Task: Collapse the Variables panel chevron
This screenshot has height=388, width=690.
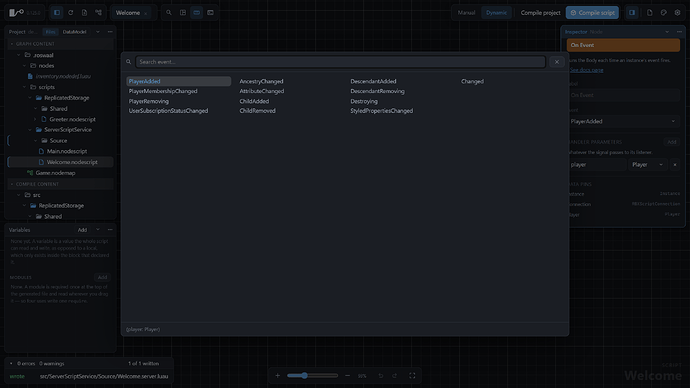Action: [x=98, y=230]
